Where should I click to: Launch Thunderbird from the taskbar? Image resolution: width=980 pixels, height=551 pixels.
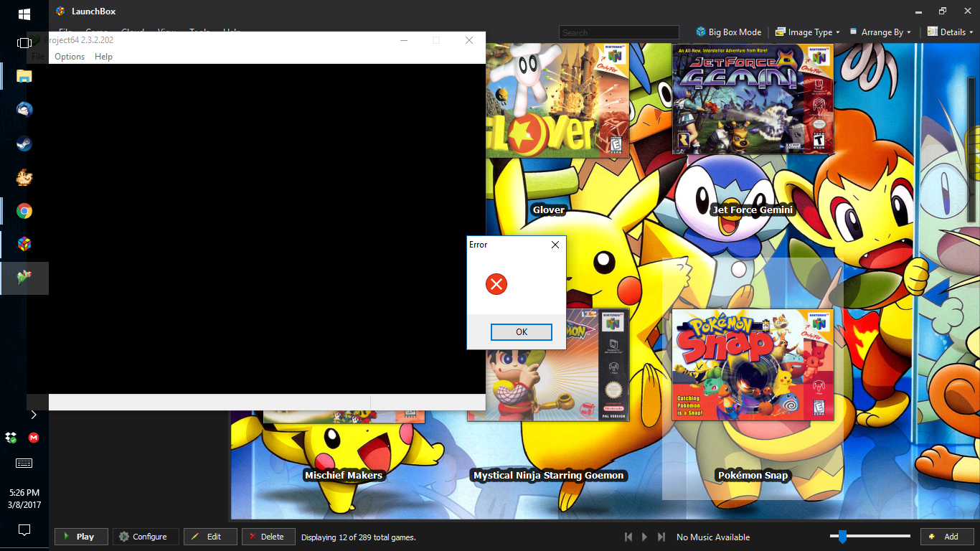(x=24, y=110)
